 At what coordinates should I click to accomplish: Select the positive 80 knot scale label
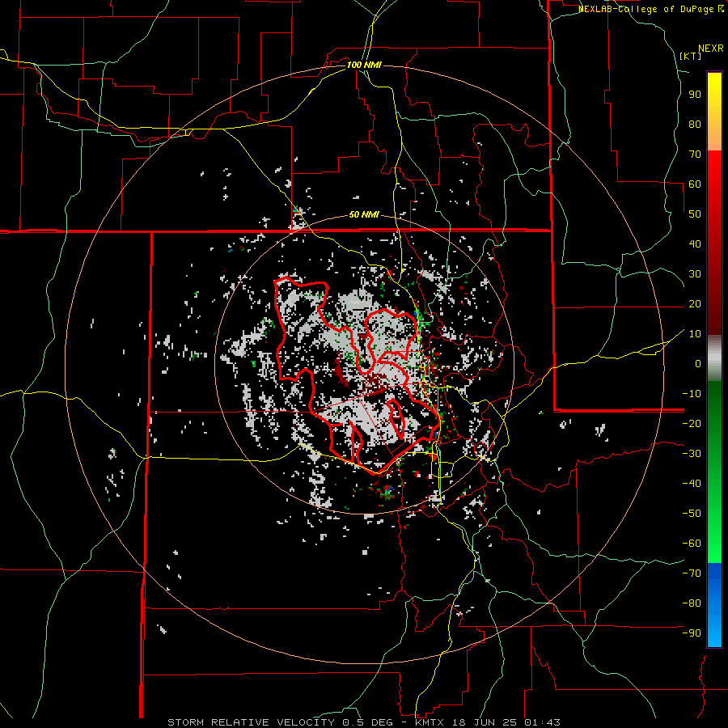point(695,124)
